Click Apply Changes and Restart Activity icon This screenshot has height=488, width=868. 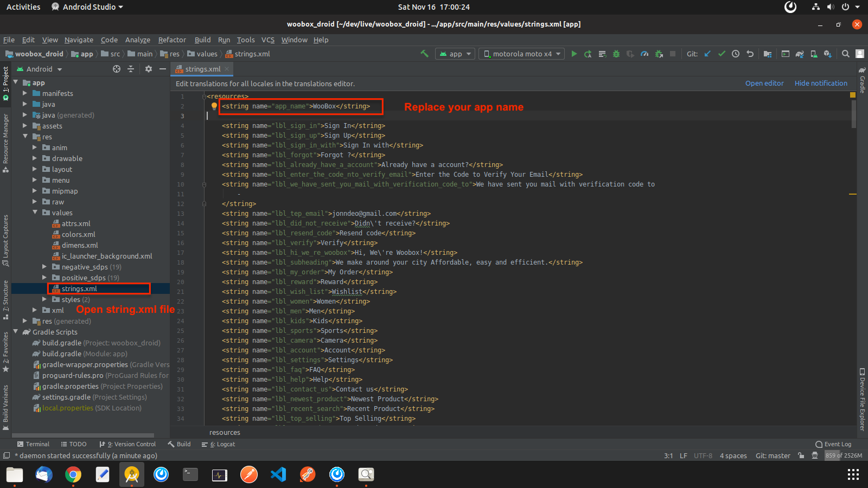pos(588,54)
